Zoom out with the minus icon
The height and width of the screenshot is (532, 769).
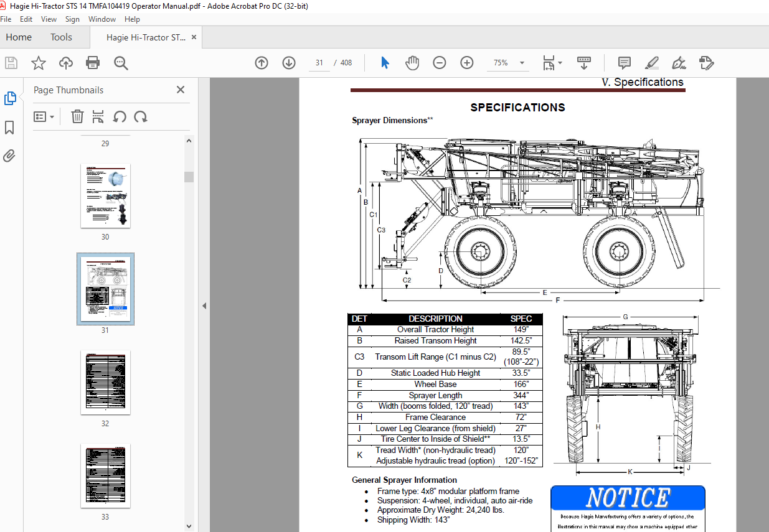440,63
